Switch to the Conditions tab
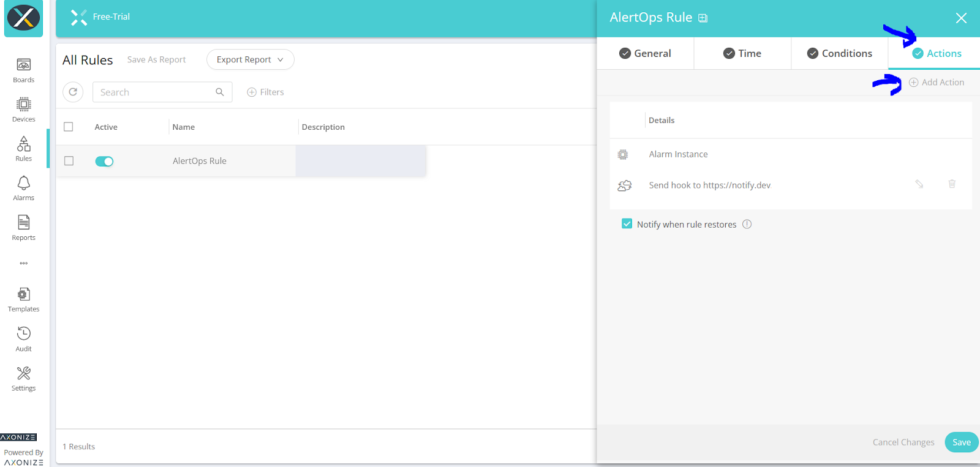980x467 pixels. tap(839, 53)
